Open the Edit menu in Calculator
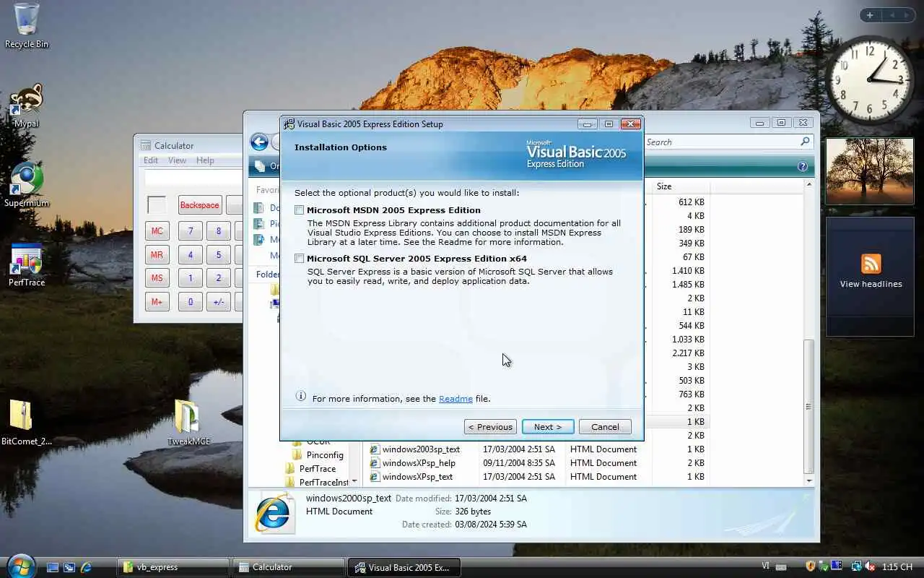Screen dimensions: 924x578 tap(151, 160)
